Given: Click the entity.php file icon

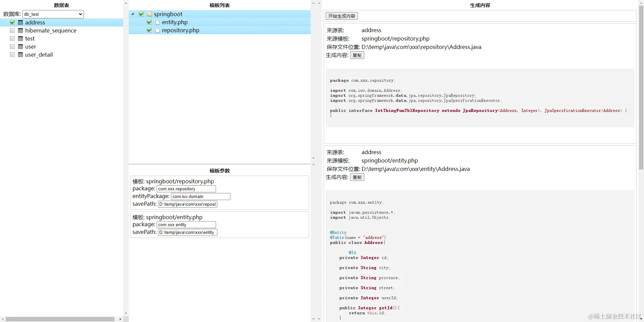Looking at the screenshot, I should point(158,22).
